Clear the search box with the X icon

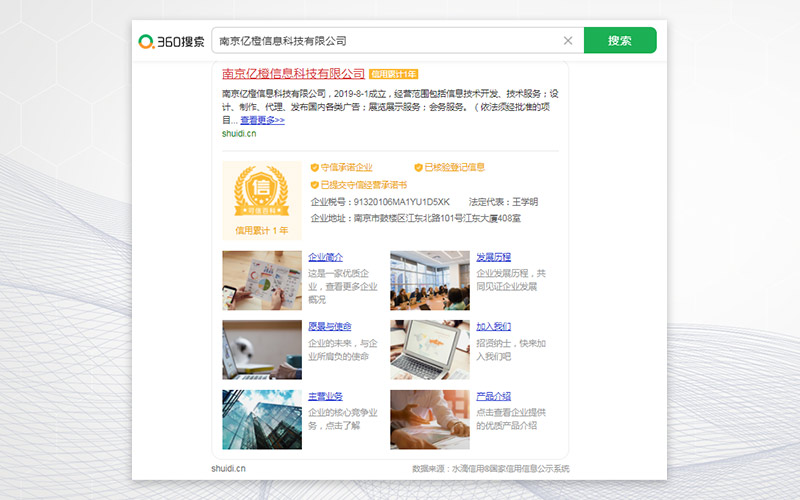coord(568,40)
